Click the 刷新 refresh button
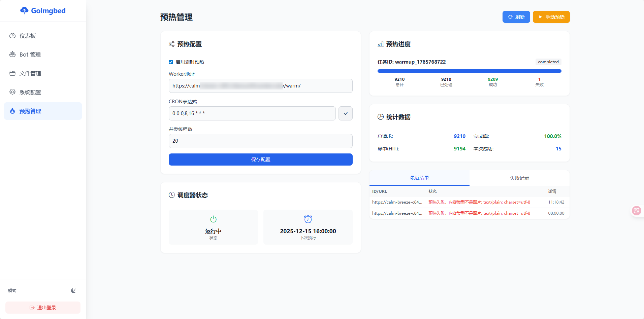 tap(516, 17)
